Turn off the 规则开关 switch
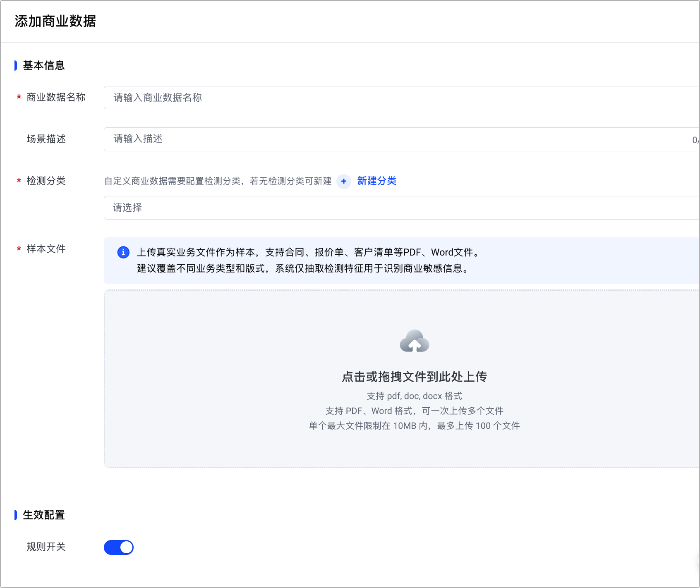The width and height of the screenshot is (700, 588). click(x=119, y=547)
